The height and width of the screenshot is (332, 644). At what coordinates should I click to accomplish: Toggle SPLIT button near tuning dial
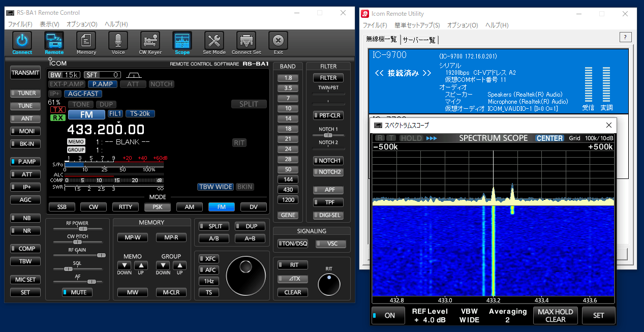click(x=214, y=226)
